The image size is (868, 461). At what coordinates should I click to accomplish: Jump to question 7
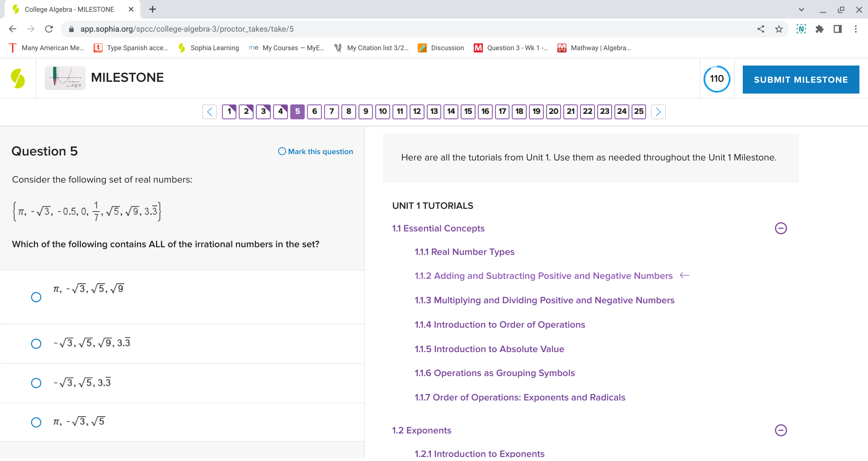(x=332, y=112)
